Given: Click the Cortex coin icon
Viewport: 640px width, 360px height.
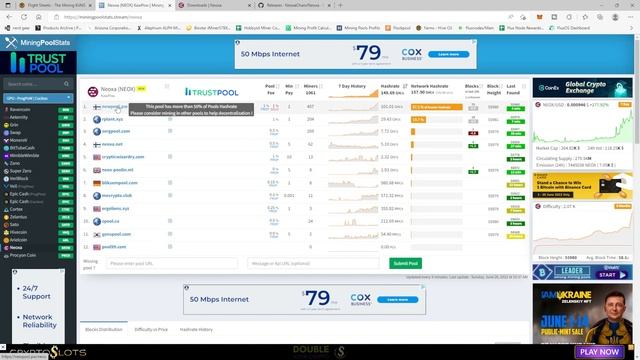Looking at the screenshot, I should tap(6, 209).
